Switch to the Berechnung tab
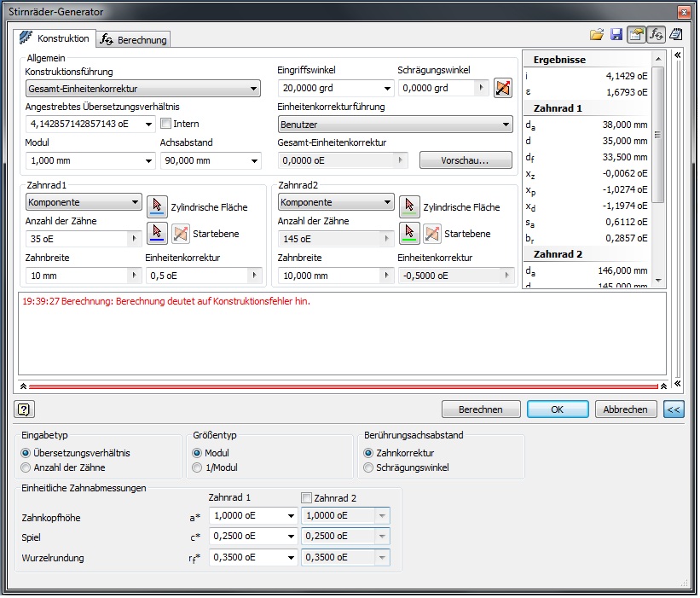Screen dimensions: 700x598 tap(134, 40)
